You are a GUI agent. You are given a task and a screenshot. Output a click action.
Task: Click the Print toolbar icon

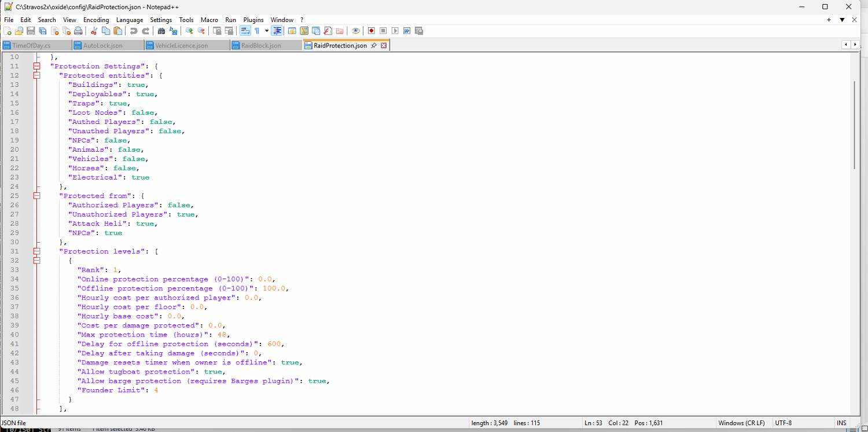coord(78,31)
